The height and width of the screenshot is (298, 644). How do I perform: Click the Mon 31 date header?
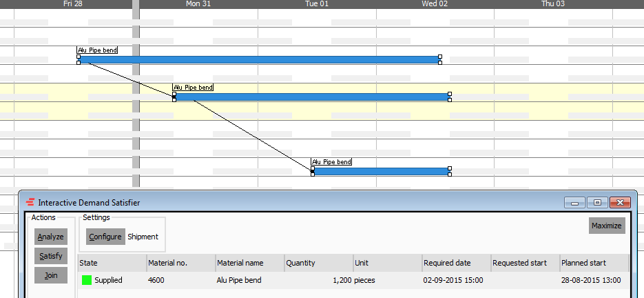coord(198,4)
